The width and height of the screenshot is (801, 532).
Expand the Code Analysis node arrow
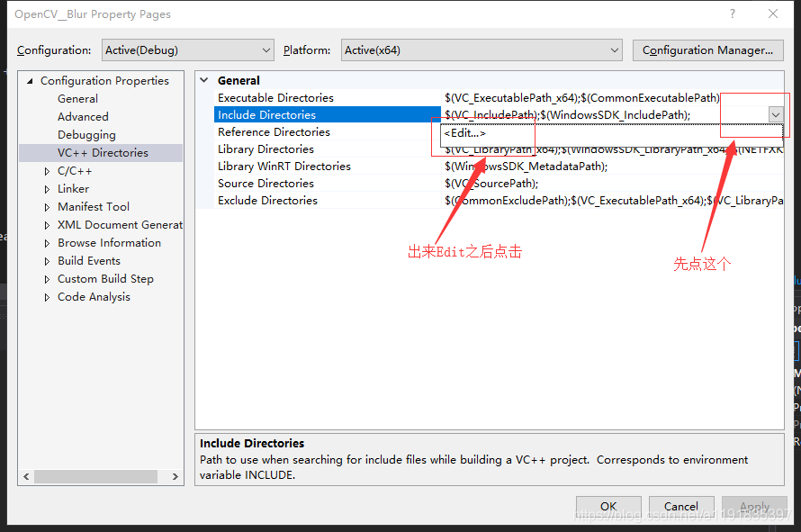[x=47, y=297]
